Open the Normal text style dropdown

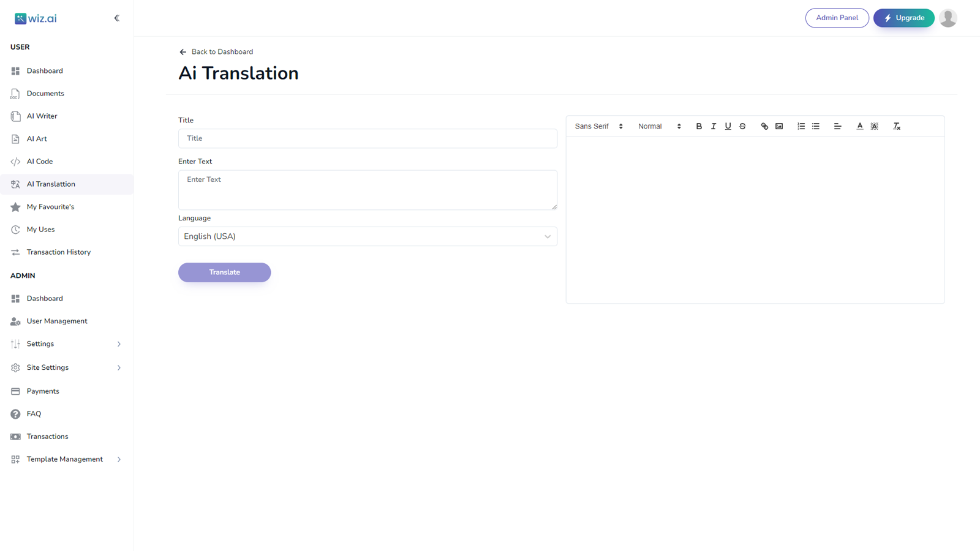[658, 126]
